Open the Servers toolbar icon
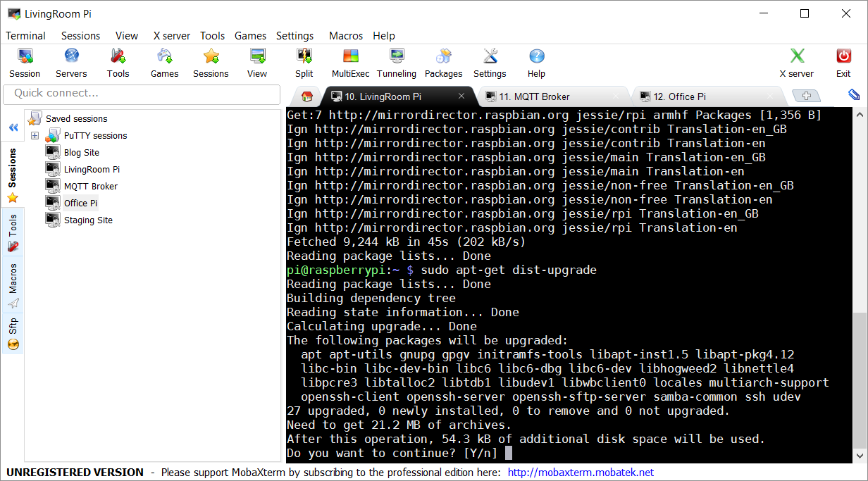The height and width of the screenshot is (481, 868). (x=71, y=63)
